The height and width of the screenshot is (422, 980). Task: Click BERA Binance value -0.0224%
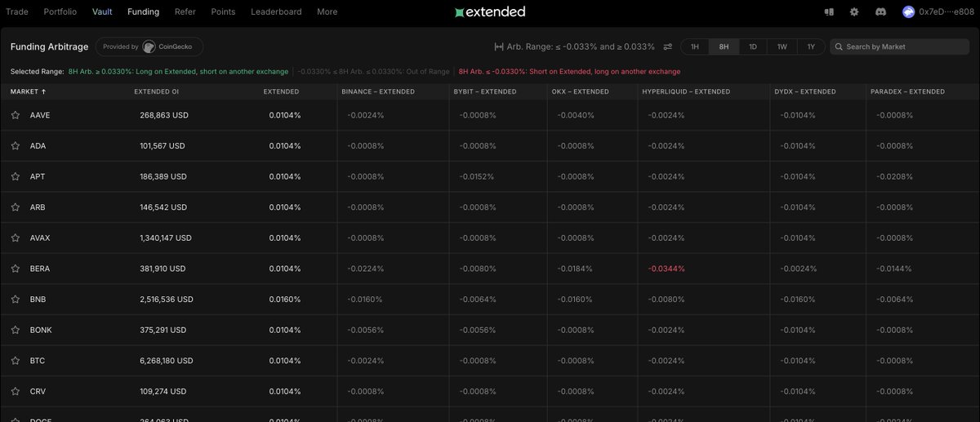click(x=365, y=269)
